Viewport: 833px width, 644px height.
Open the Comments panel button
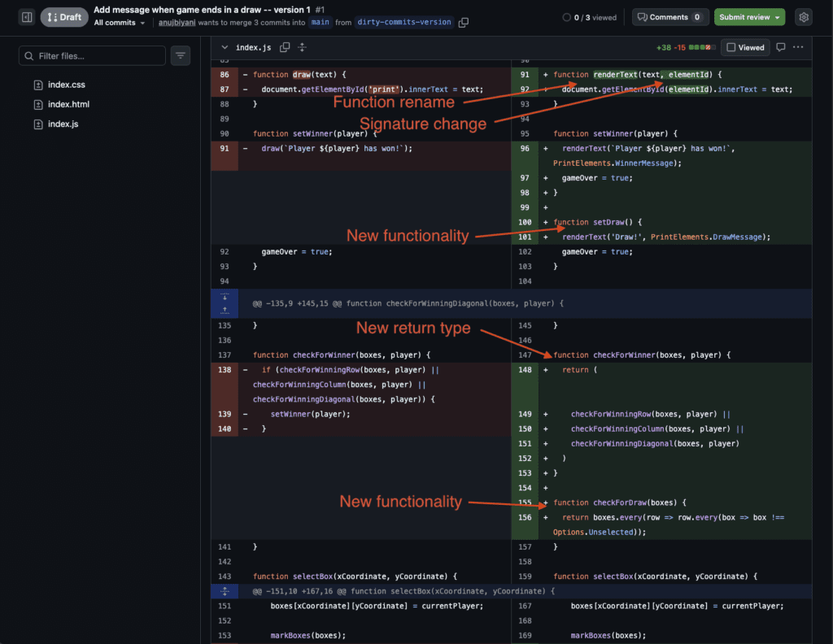pos(669,17)
